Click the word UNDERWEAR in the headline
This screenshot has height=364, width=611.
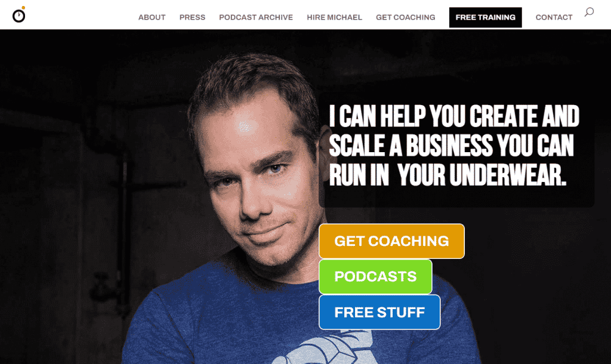(x=508, y=175)
